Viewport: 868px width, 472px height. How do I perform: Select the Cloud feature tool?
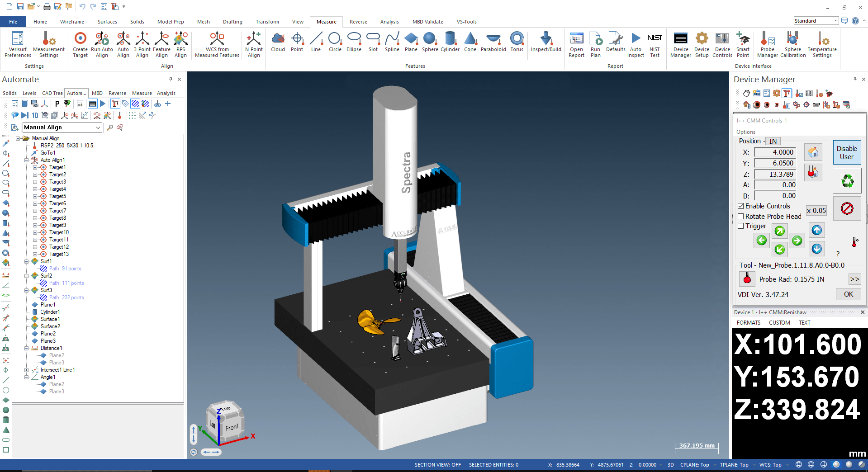[278, 42]
